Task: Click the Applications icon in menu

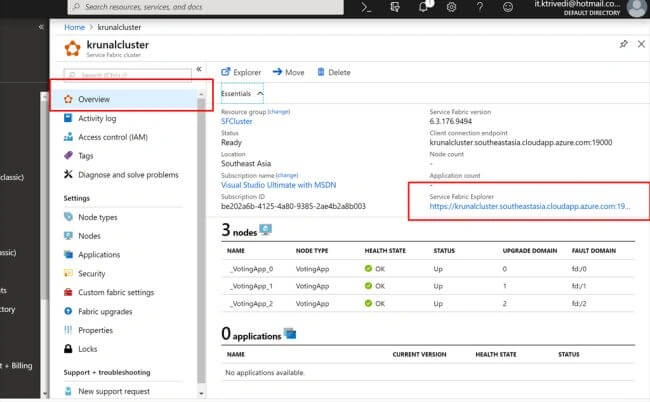Action: click(68, 254)
